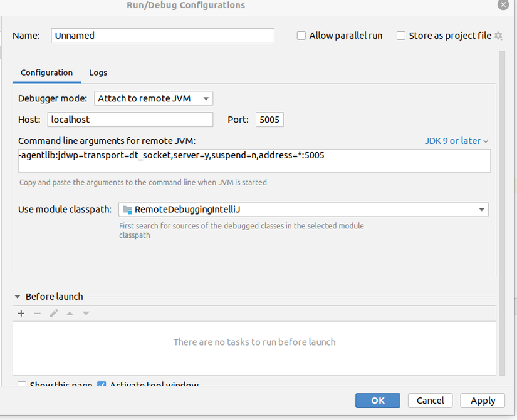Enable the Allow parallel run checkbox

(x=301, y=36)
